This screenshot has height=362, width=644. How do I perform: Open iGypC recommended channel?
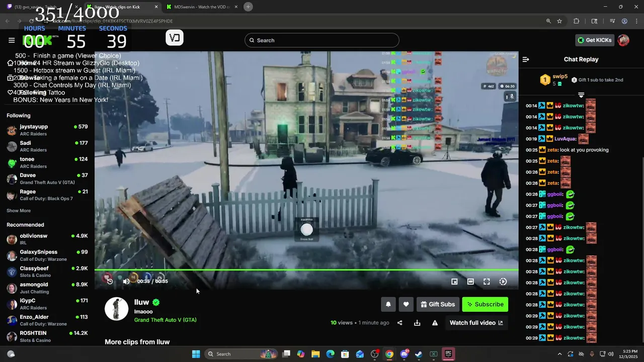47,304
